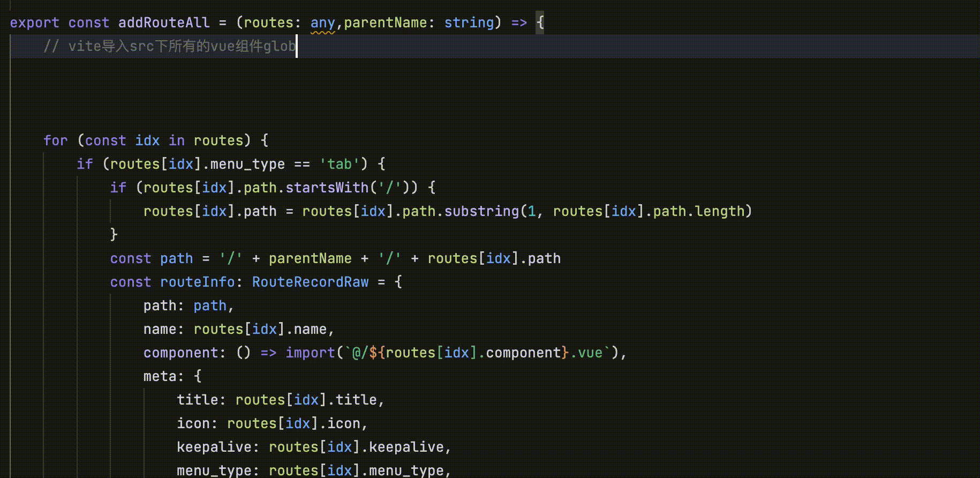Click the '.vue' suffix in the template string
This screenshot has width=980, height=478.
(586, 353)
